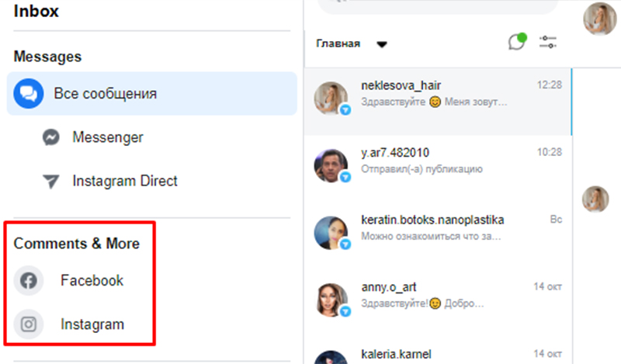
Task: Expand the Главная dropdown arrow
Action: tap(382, 44)
